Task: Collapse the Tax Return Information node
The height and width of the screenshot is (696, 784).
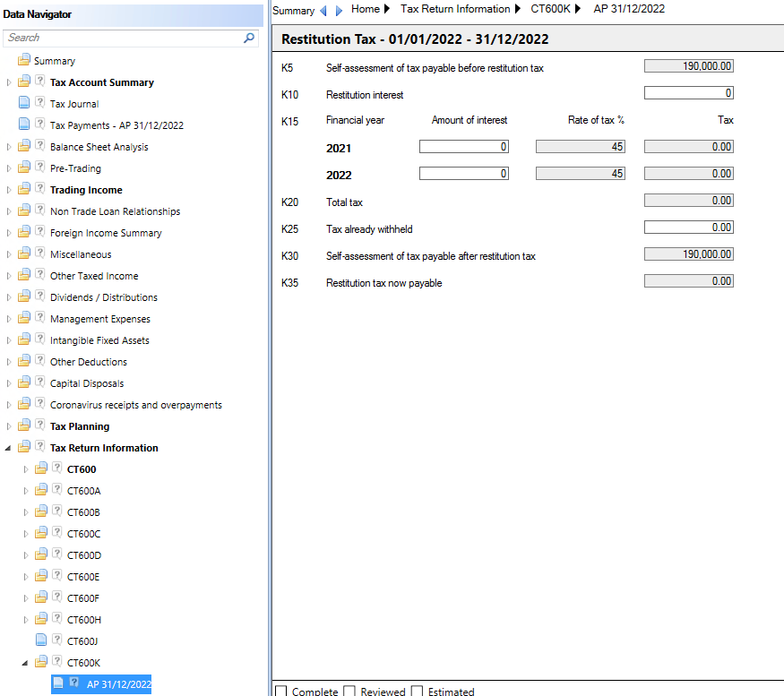Action: pyautogui.click(x=7, y=448)
